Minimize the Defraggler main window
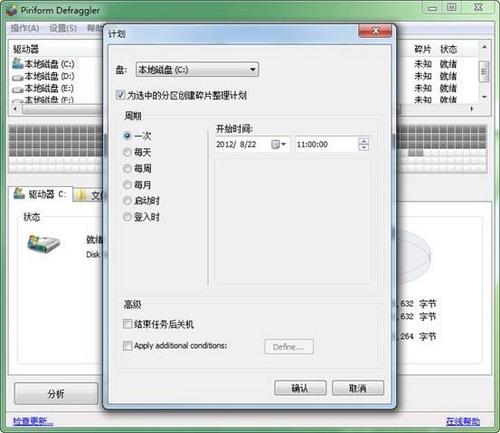Viewport: 500px width, 433px height. coord(432,8)
